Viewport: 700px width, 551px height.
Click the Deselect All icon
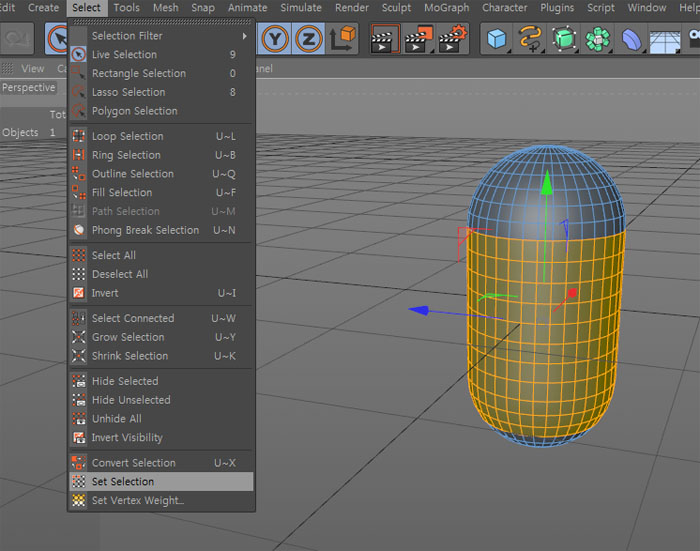click(x=79, y=274)
